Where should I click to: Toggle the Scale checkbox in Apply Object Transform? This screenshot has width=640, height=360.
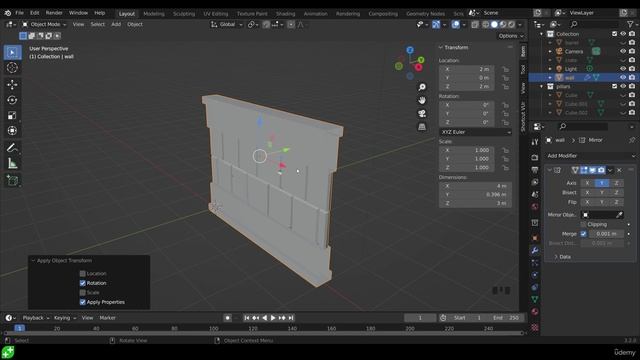click(x=83, y=293)
